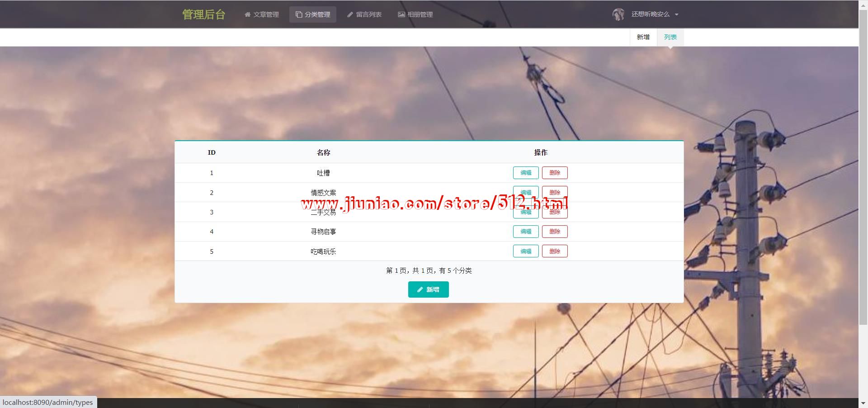Delete the 二手交易 category
Screen dimensions: 868x408
tap(555, 212)
